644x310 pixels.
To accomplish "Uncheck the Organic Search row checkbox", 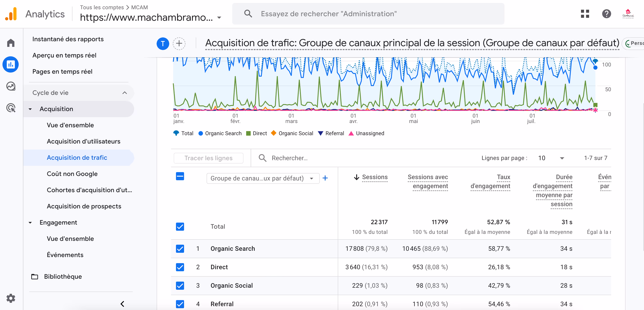I will [180, 249].
